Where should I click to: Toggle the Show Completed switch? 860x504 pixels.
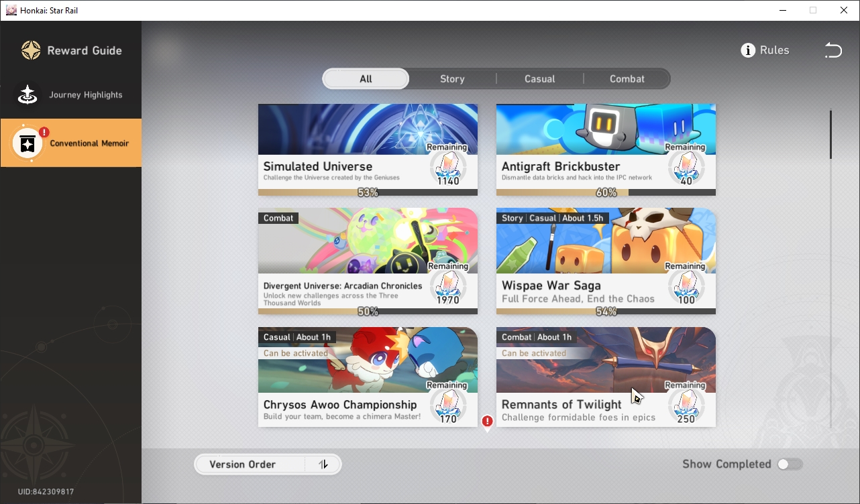pyautogui.click(x=790, y=464)
